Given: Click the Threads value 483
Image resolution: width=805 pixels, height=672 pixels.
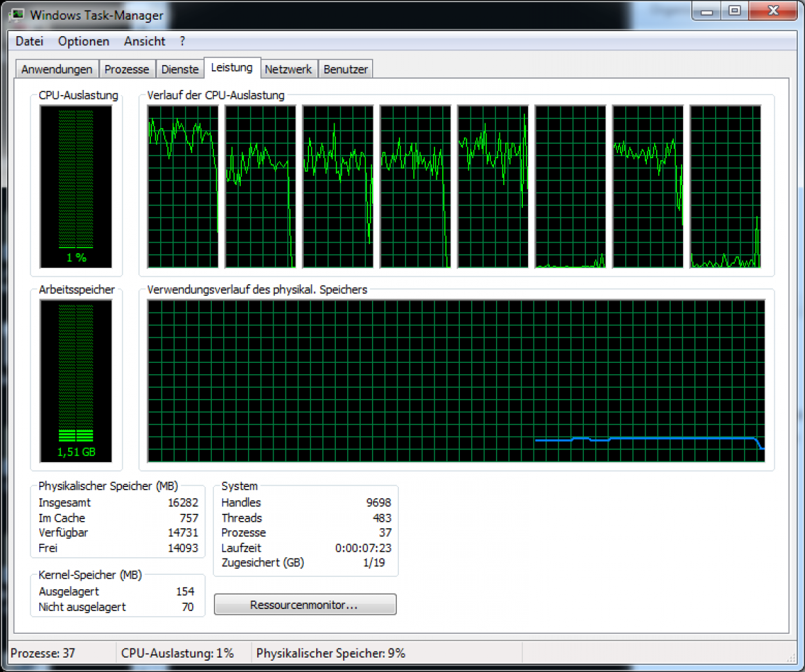Looking at the screenshot, I should tap(382, 518).
